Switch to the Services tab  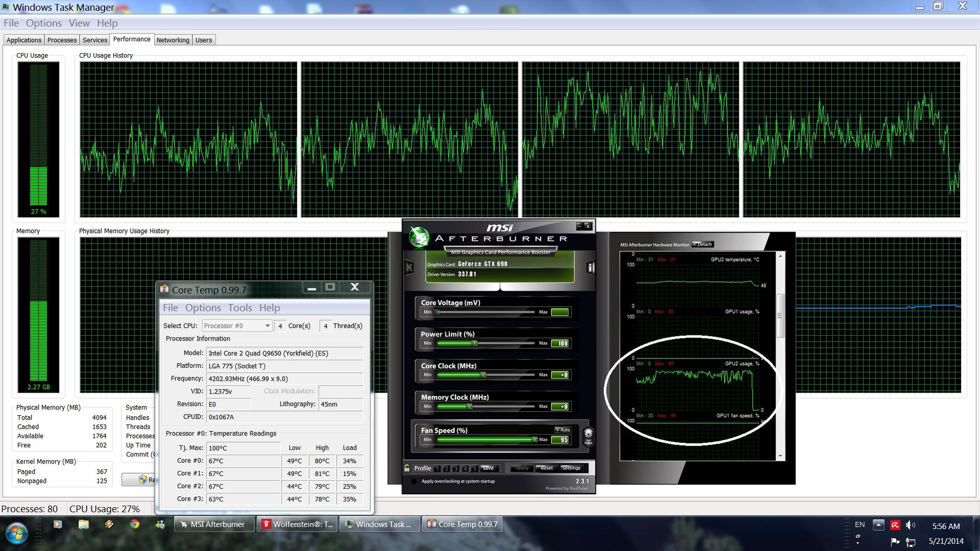click(95, 40)
